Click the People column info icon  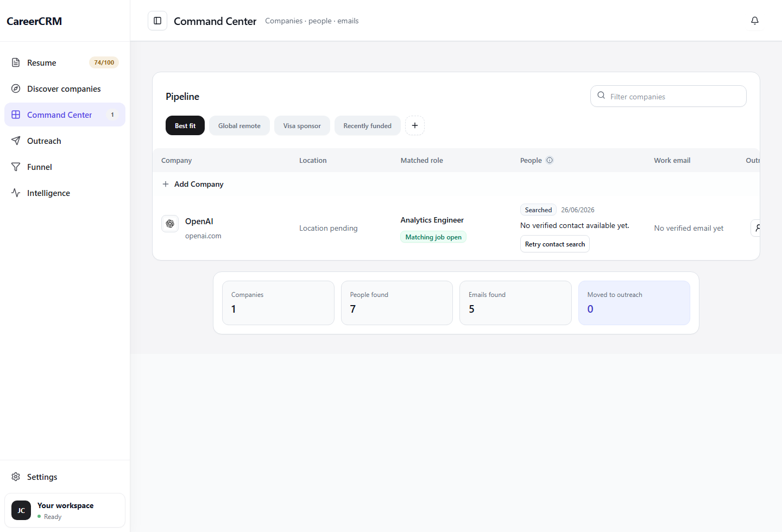point(550,160)
